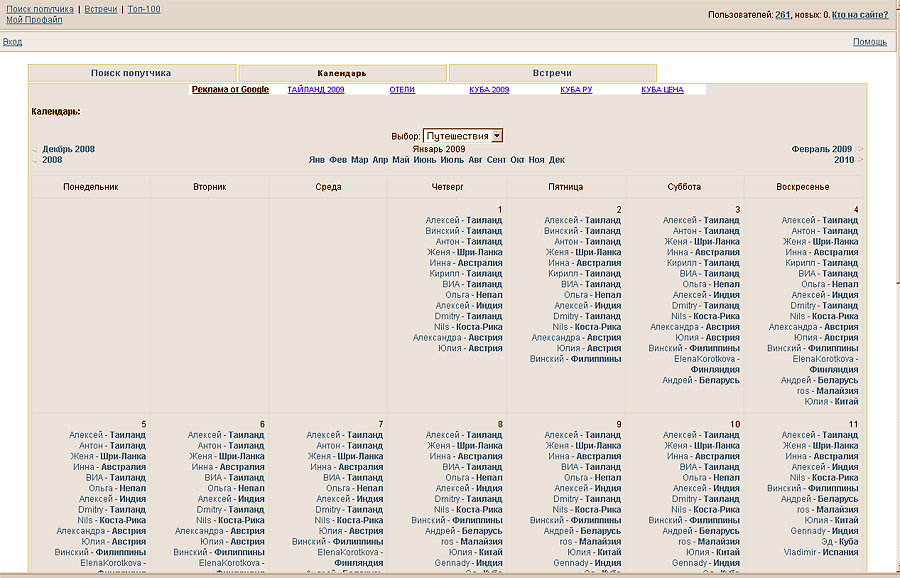Viewport: 900px width, 578px height.
Task: Open Винский - Филиппины entry on January 2
Action: [x=575, y=359]
